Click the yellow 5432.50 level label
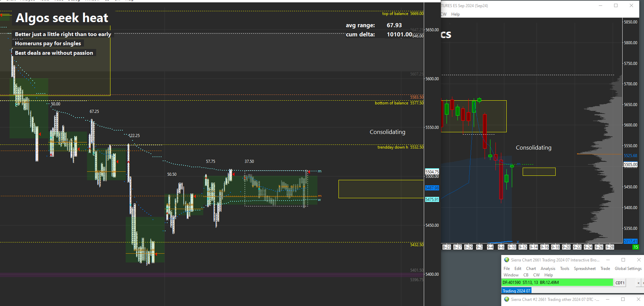Screen dimensions: 644x306 pyautogui.click(x=417, y=245)
